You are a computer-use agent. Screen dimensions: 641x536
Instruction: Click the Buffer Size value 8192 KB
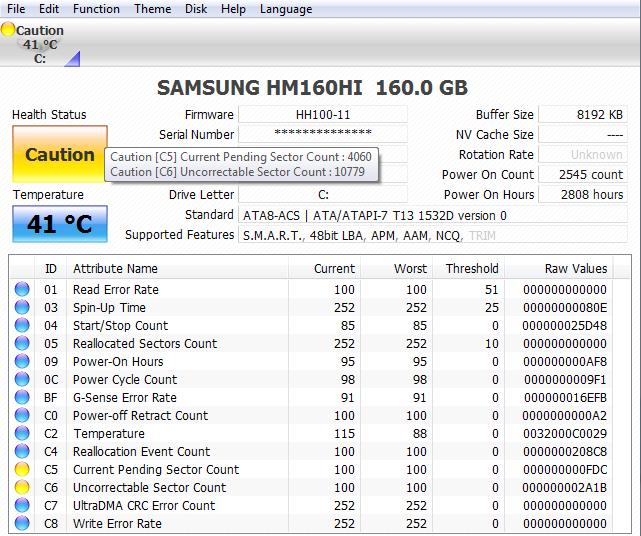point(583,114)
